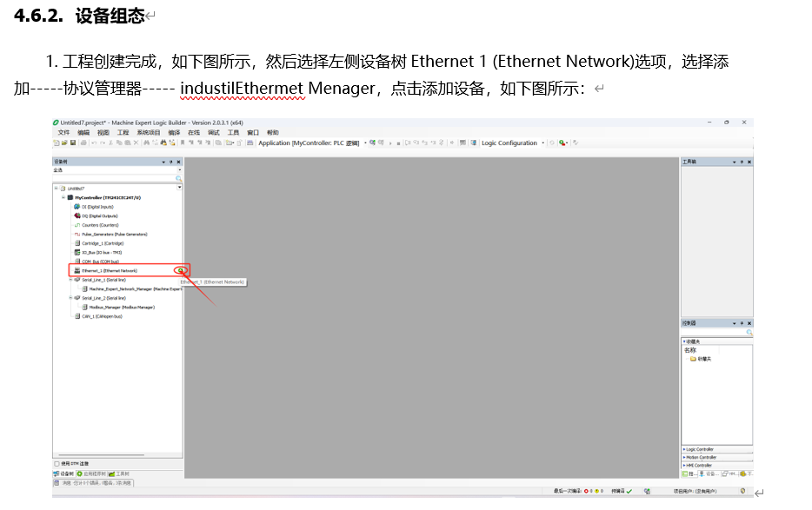The width and height of the screenshot is (812, 510).
Task: Select Counters (Counters) in device tree
Action: tap(101, 225)
